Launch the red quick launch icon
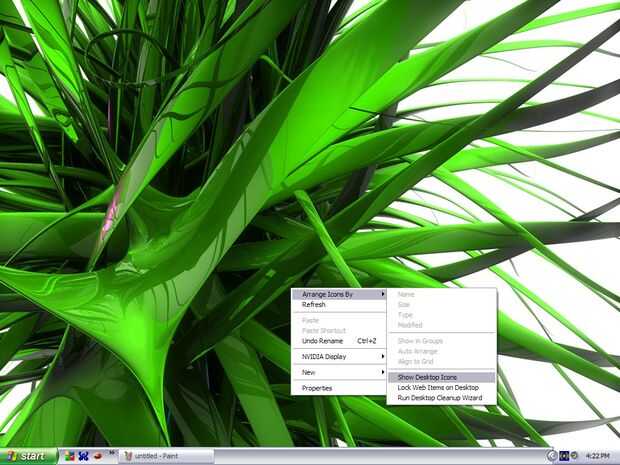 coord(97,456)
